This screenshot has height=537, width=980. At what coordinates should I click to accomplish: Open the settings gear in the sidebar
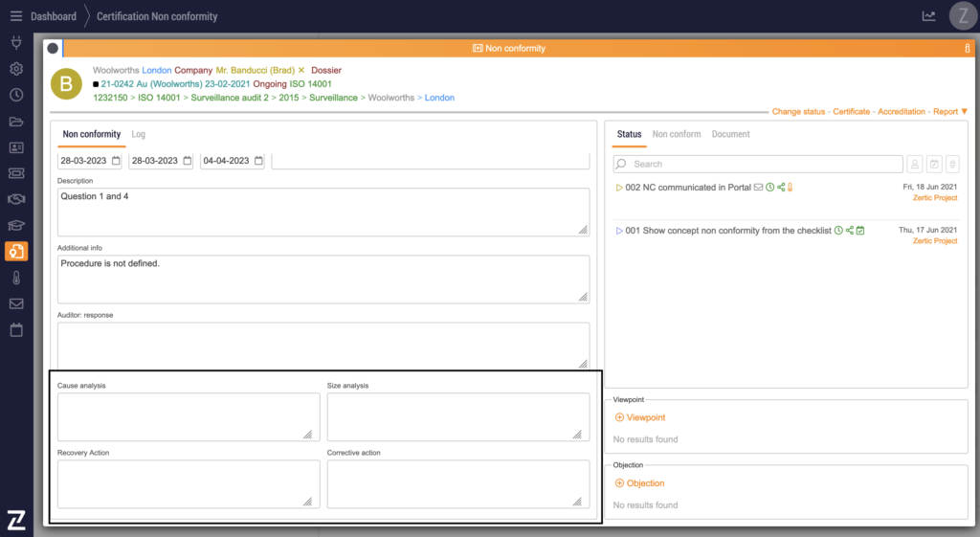[x=16, y=69]
